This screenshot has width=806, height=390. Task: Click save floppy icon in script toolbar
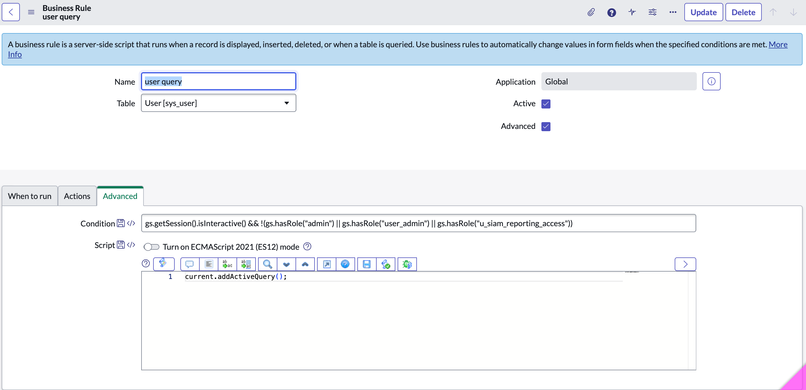coord(367,264)
